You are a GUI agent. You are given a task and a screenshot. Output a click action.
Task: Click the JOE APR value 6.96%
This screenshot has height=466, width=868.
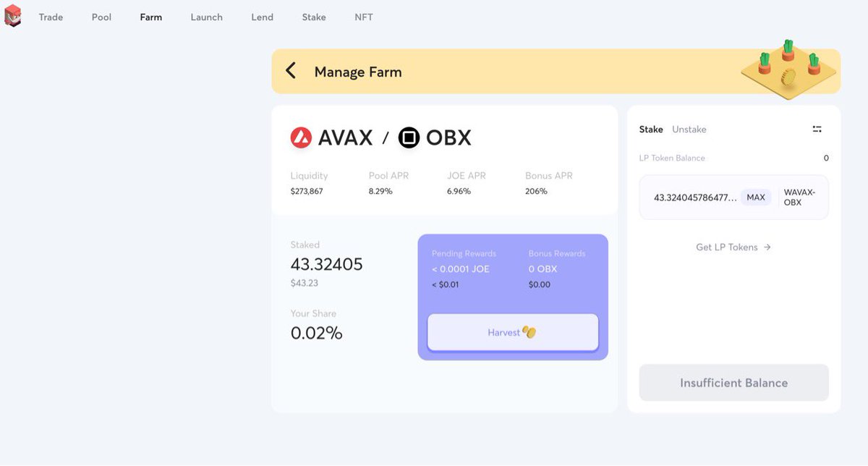(459, 192)
